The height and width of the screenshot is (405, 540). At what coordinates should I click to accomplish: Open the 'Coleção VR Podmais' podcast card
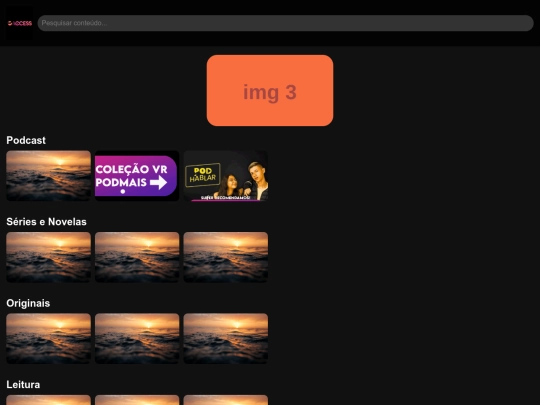click(137, 176)
